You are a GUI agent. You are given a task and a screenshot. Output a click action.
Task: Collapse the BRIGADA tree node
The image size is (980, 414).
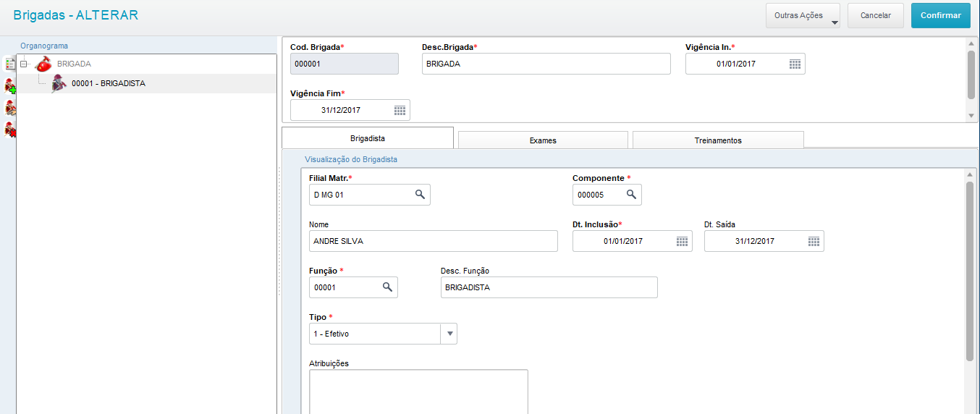24,64
